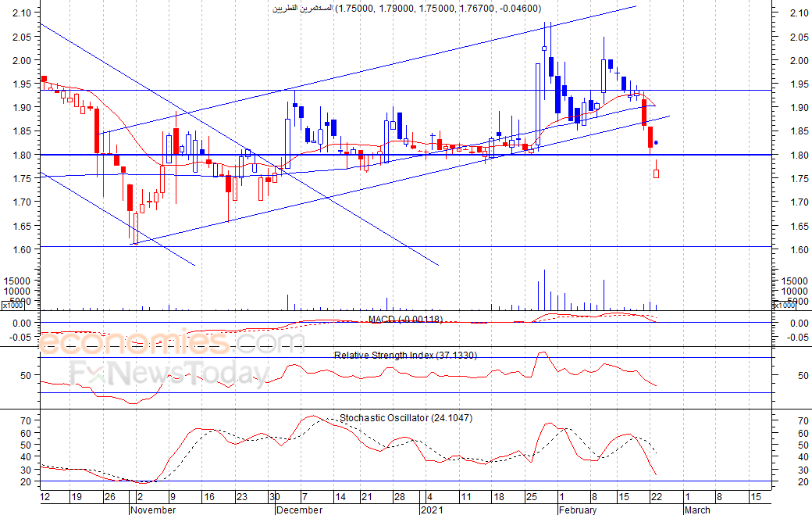Click the right x1000 volume scale label

pyautogui.click(x=785, y=306)
